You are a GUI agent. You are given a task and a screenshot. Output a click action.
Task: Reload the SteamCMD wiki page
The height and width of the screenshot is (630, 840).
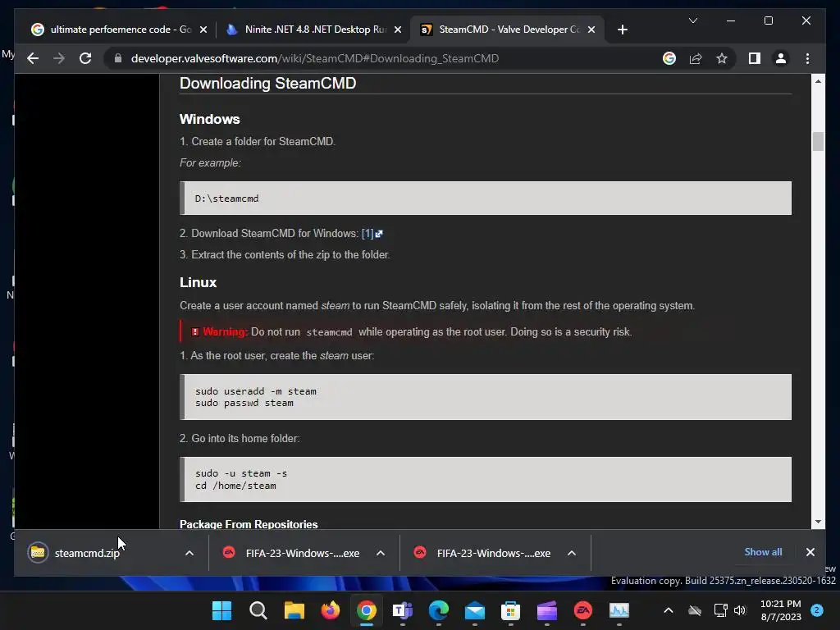(85, 58)
